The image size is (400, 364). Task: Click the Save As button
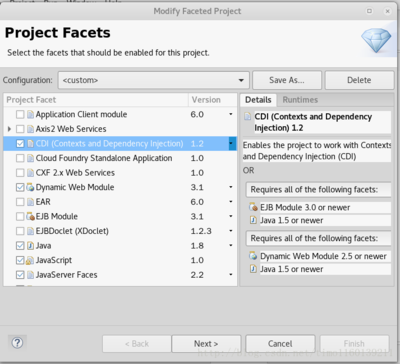click(287, 80)
